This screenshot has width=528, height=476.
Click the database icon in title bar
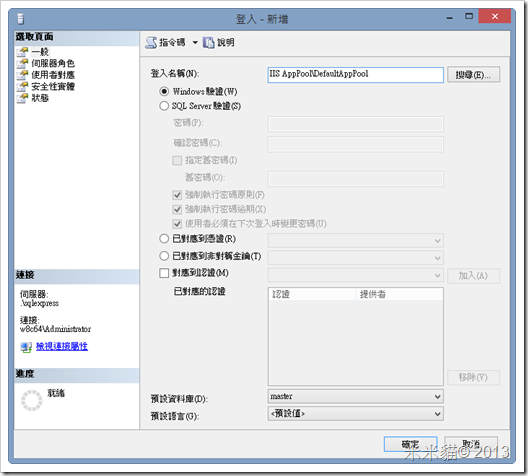21,19
